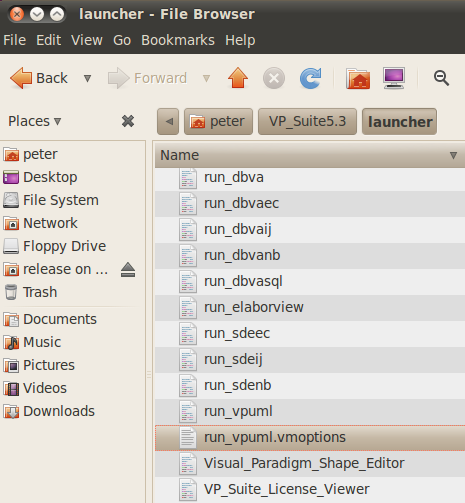Select the run_dbvasql file icon

[x=188, y=282]
